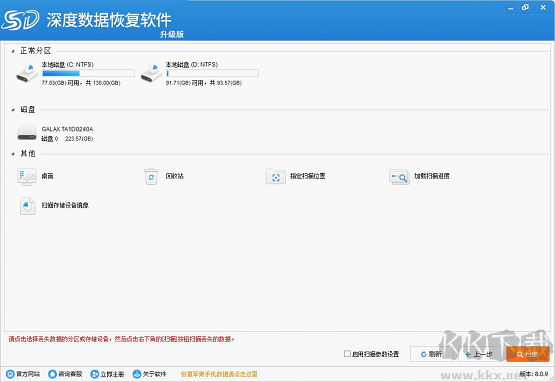Open the scan storage device image icon
Screen dimensions: 555x382
(28, 206)
